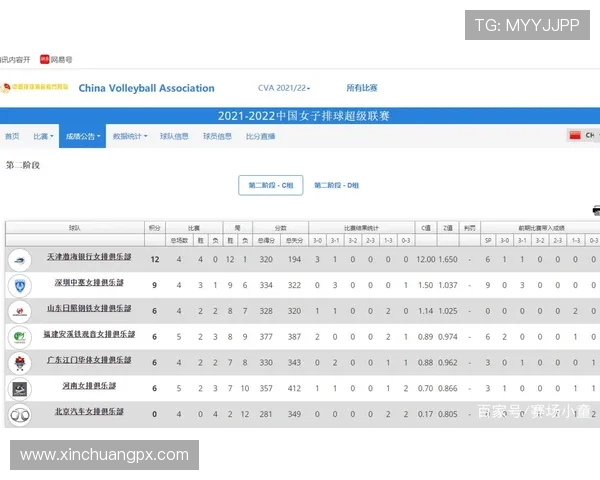Image resolution: width=600 pixels, height=480 pixels.
Task: Select the 第二阶段 - C组 tab
Action: click(271, 185)
